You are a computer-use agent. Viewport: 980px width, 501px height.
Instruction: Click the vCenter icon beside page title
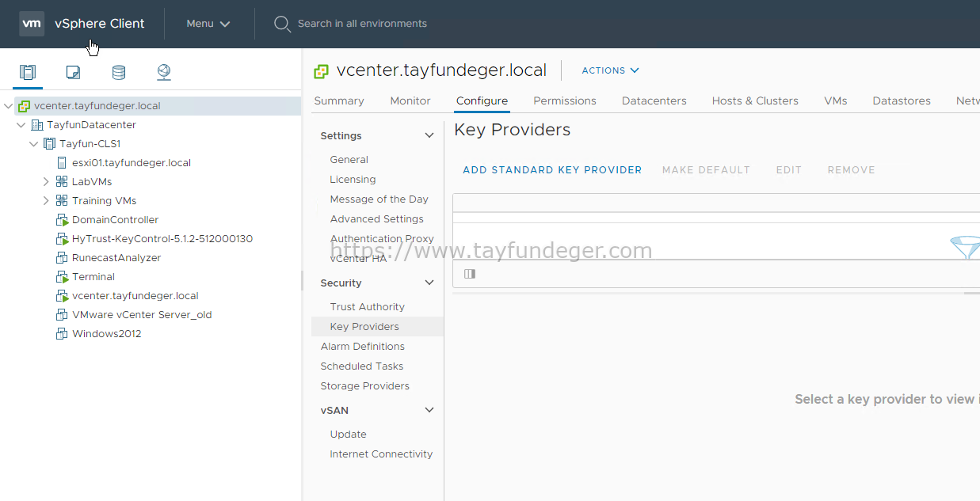click(321, 71)
